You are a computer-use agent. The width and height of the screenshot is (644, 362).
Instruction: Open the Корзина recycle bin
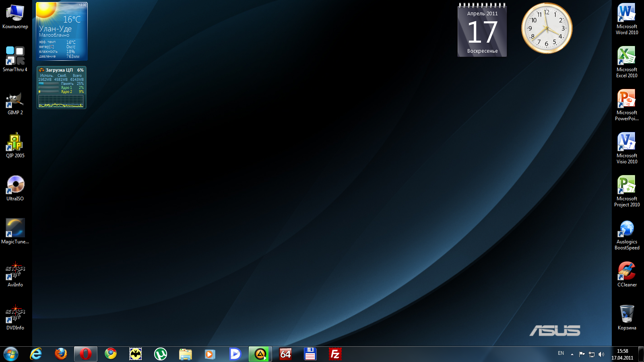pyautogui.click(x=627, y=317)
